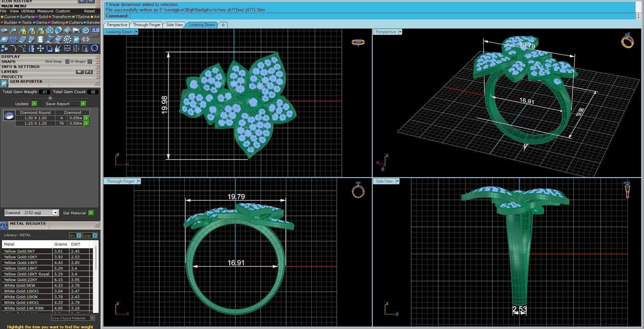Image resolution: width=644 pixels, height=329 pixels.
Task: Select the rotate-corner arrow tool
Action: 49,49
